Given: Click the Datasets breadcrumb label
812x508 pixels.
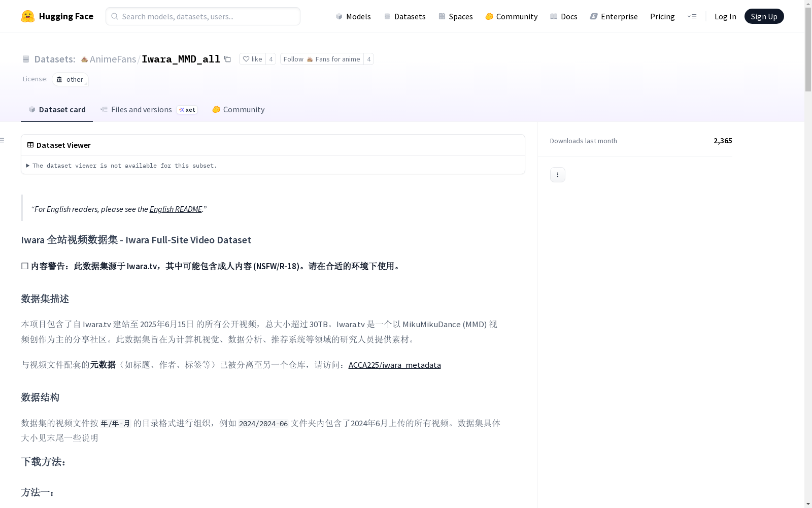Looking at the screenshot, I should (54, 59).
